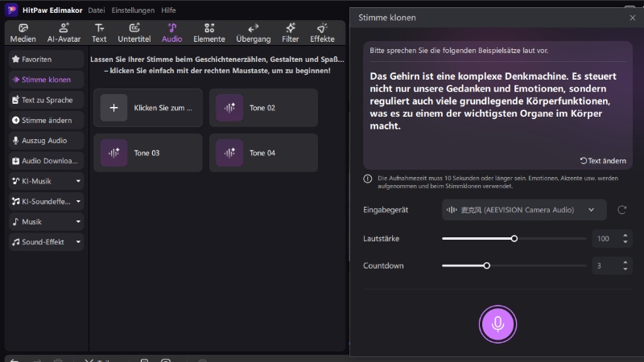
Task: Select the Übergang transitions icon
Action: coord(253,32)
